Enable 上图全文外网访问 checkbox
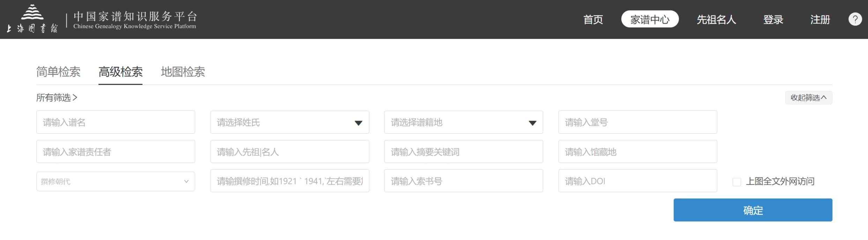868x240 pixels. (x=737, y=182)
